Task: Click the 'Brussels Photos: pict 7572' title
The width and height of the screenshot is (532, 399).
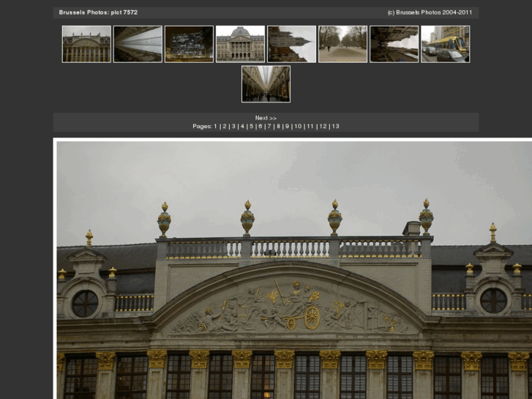Action: coord(98,12)
